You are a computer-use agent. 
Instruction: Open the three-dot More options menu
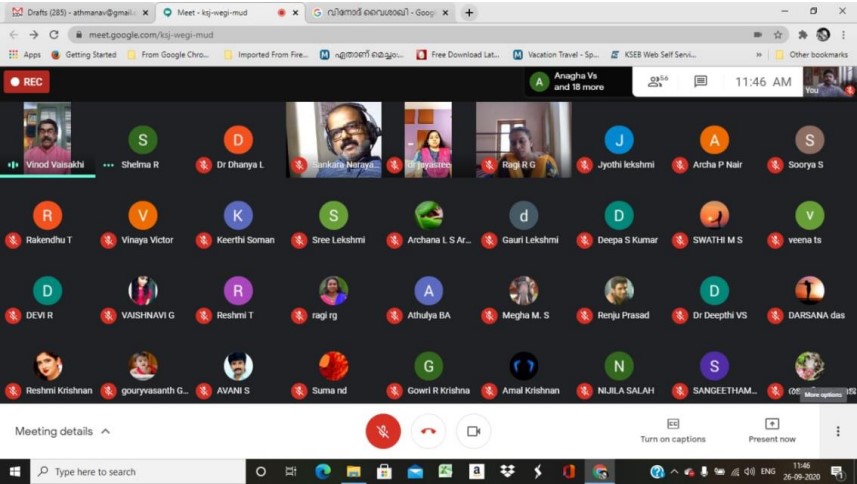838,431
